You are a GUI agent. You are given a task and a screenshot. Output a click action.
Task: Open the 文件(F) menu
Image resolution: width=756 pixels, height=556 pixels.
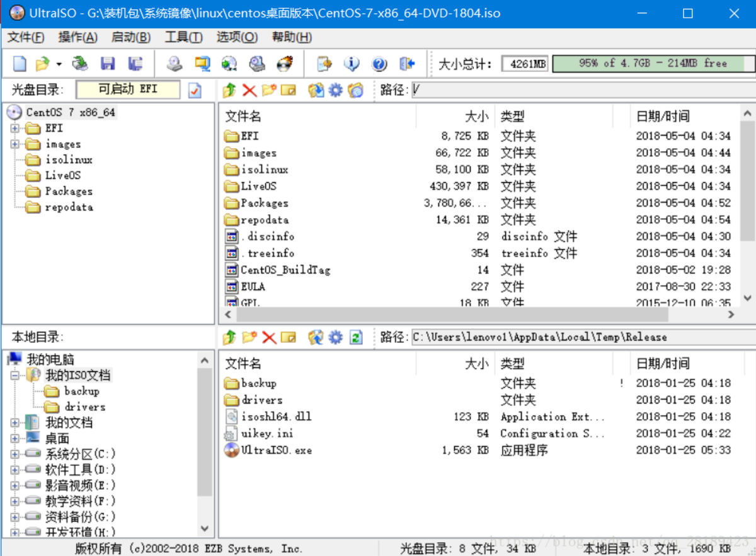coord(26,37)
